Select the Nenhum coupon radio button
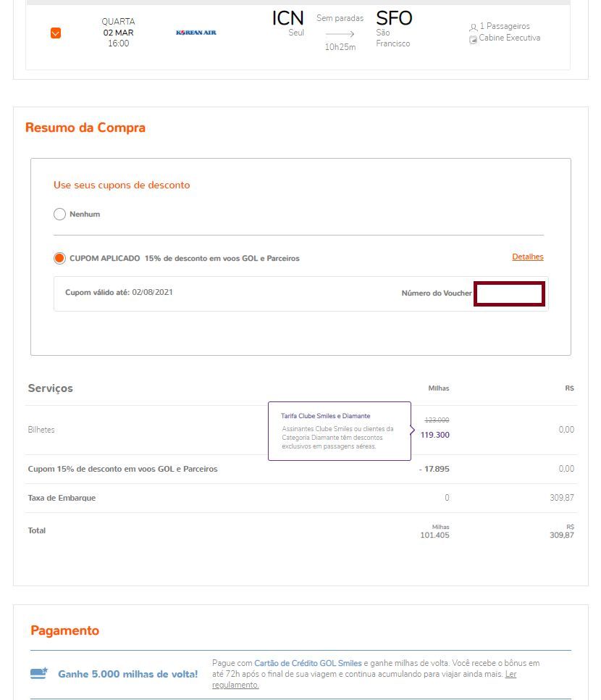Viewport: 601px width, 700px height. tap(59, 214)
